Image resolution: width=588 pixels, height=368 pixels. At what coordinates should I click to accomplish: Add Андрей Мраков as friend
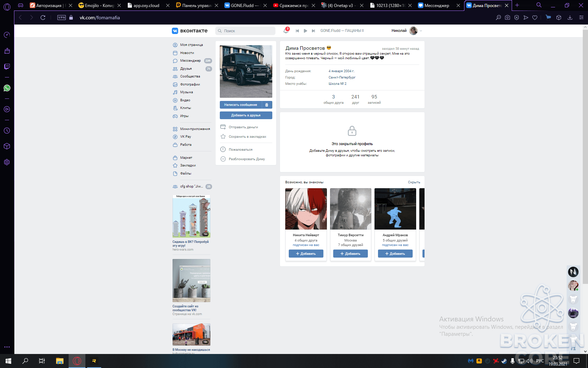coord(395,254)
